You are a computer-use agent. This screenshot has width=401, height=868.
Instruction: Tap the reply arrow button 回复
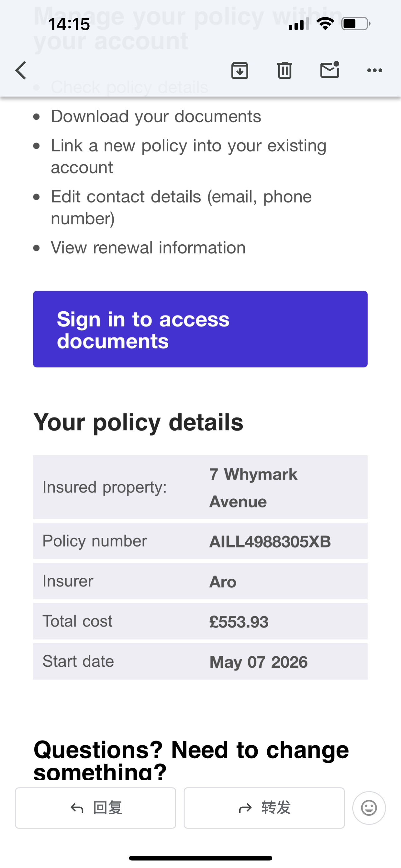[96, 808]
